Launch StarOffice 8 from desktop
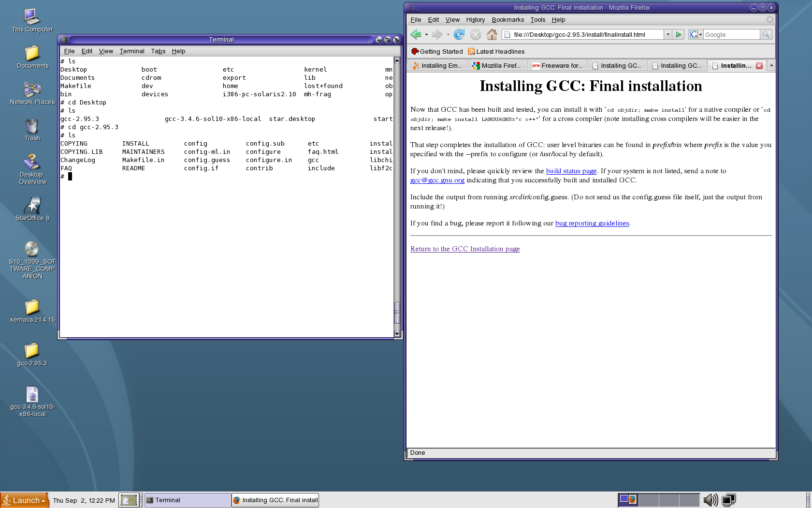This screenshot has width=812, height=508. click(32, 209)
